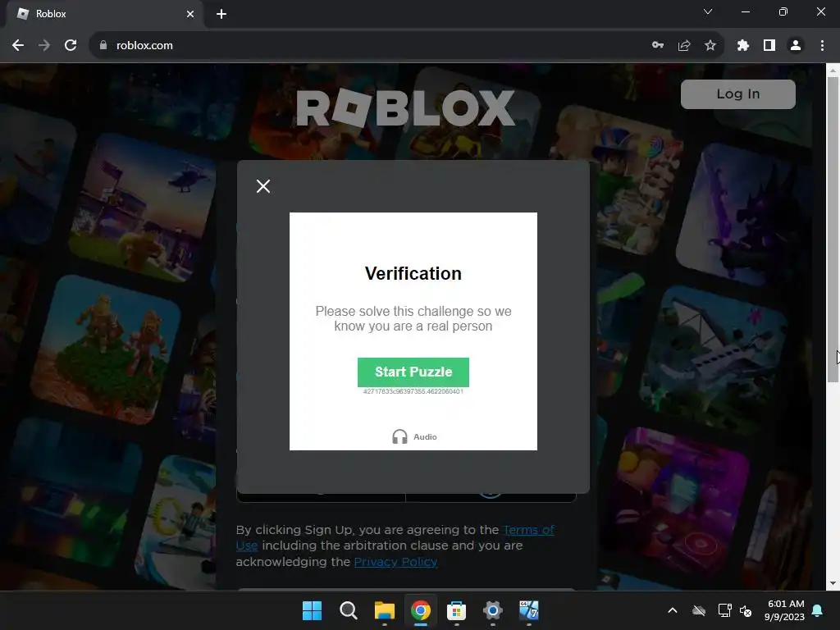
Task: Open the last pinned taskbar app
Action: pyautogui.click(x=529, y=610)
